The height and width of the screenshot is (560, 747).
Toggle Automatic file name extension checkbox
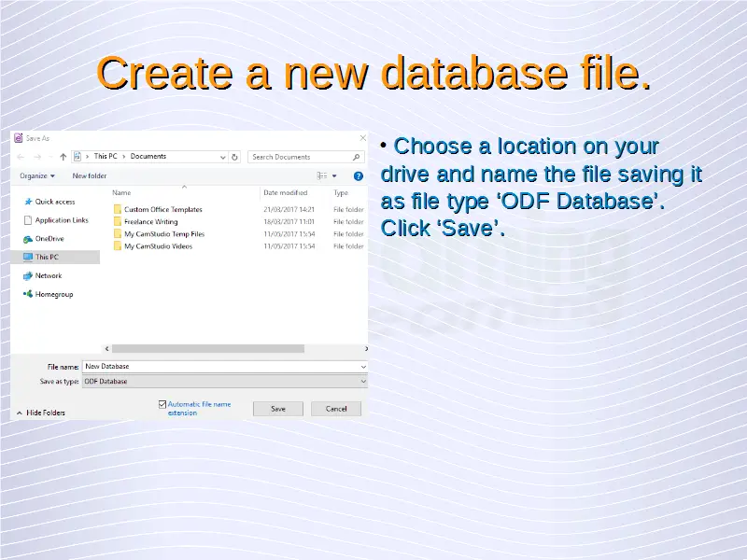[162, 404]
